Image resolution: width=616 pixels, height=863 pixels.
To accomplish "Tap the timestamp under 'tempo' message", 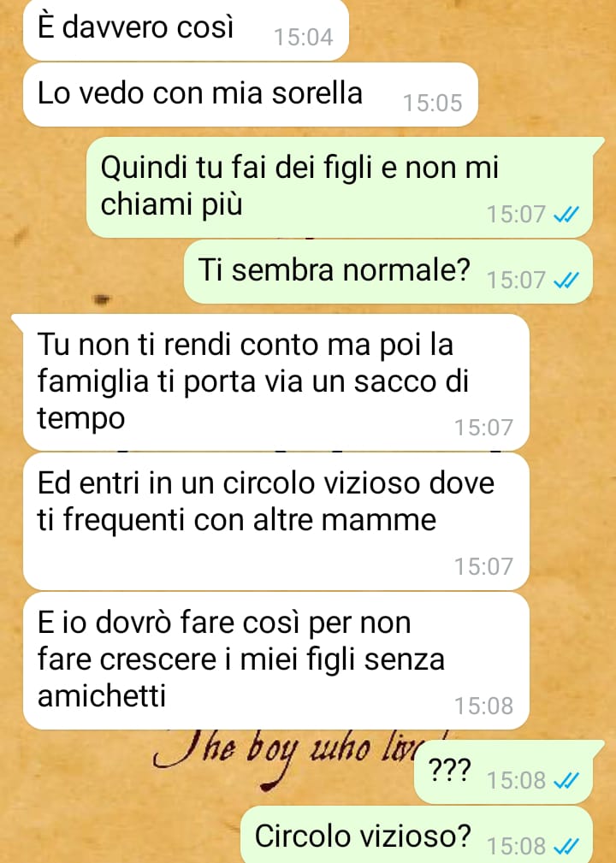I will click(x=483, y=428).
